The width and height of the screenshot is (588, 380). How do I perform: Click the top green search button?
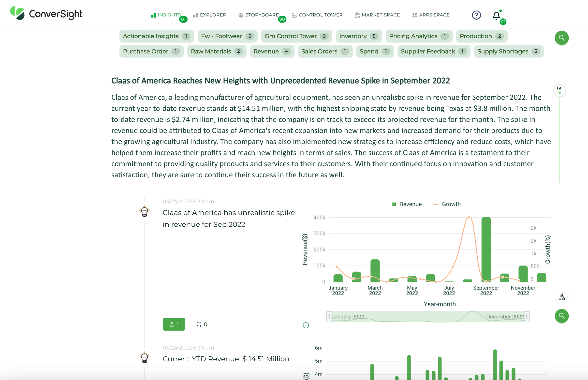point(562,38)
